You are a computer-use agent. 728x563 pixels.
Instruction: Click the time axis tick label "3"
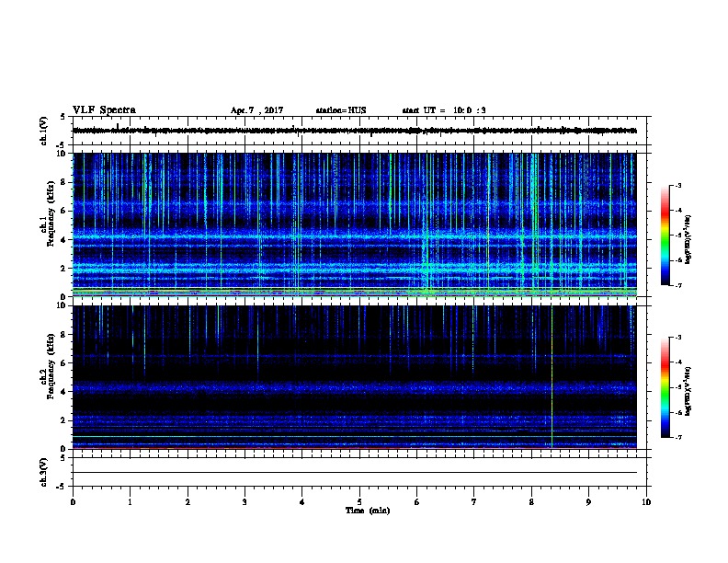[245, 502]
